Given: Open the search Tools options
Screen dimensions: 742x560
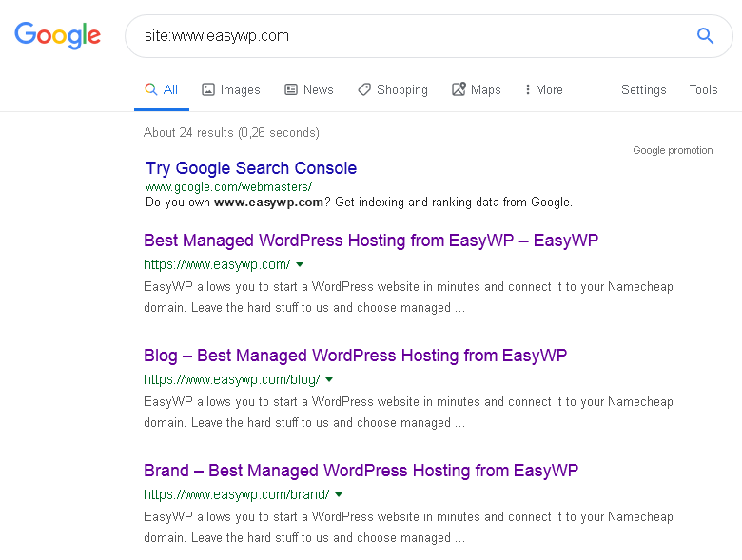Looking at the screenshot, I should click(x=703, y=90).
